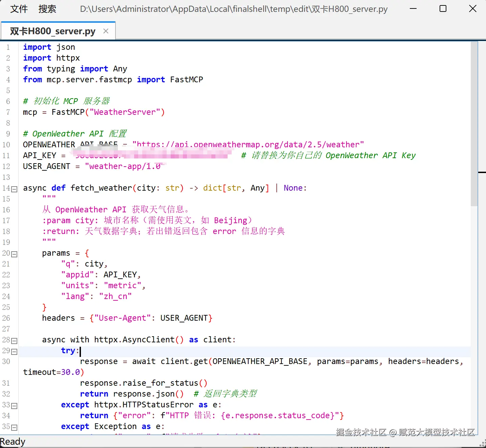Click the fetch_weather function name

click(x=101, y=188)
